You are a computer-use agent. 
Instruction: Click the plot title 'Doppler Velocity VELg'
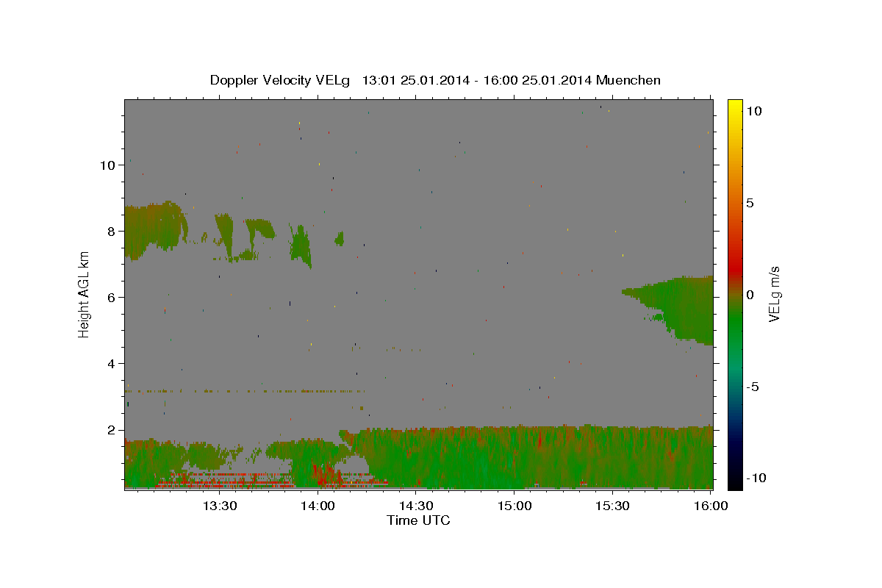coord(282,80)
